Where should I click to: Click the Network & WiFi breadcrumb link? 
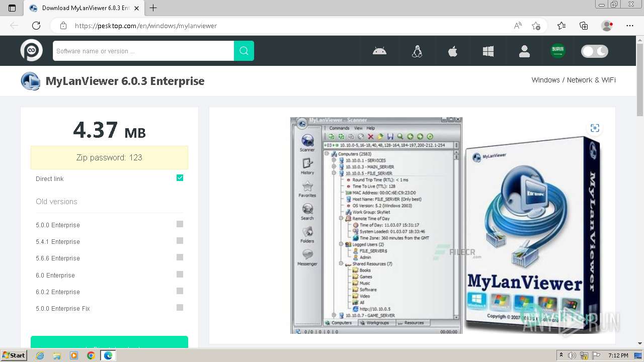click(591, 80)
